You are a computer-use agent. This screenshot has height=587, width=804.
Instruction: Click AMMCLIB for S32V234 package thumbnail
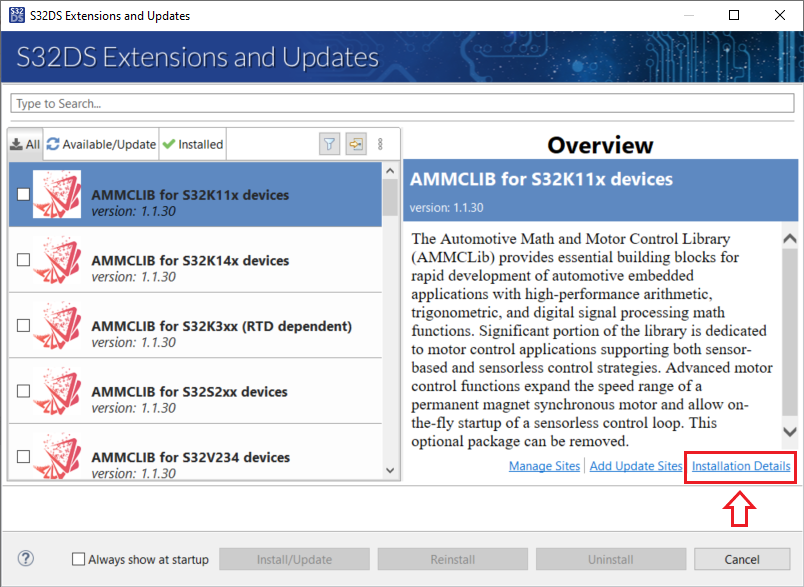click(57, 456)
